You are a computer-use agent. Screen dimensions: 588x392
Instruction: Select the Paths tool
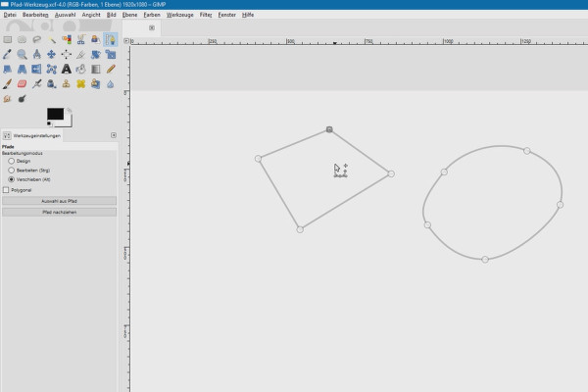[111, 40]
